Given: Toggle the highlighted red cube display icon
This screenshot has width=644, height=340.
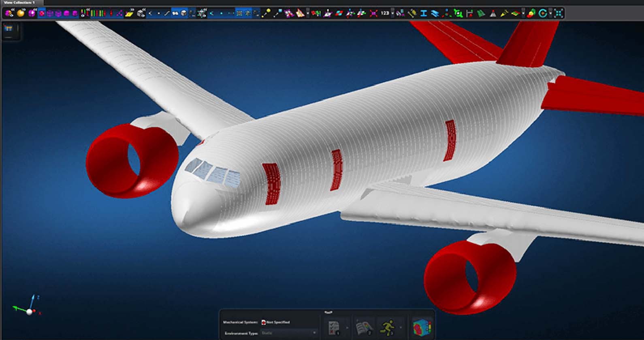Looking at the screenshot, I should [x=41, y=13].
